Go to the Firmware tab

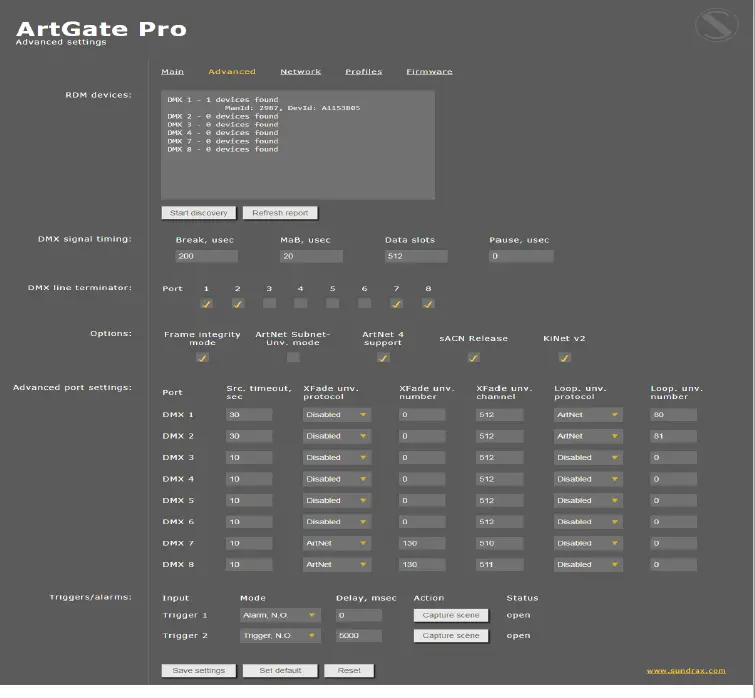tap(429, 71)
